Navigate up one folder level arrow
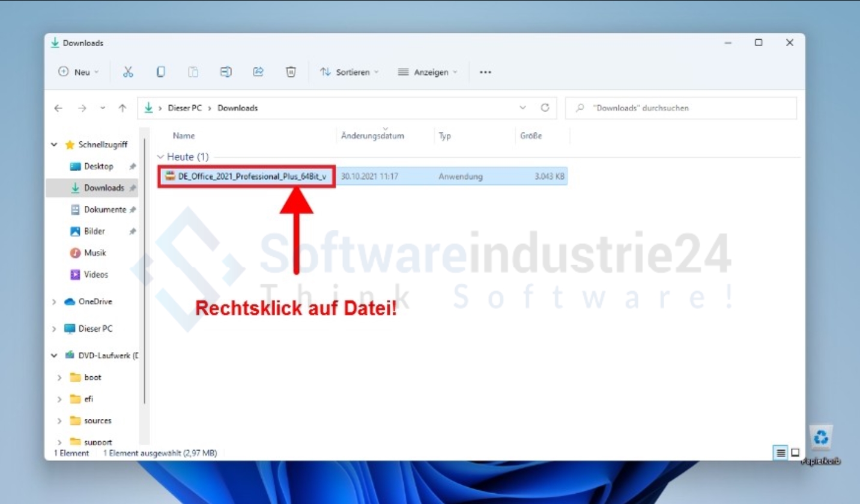Viewport: 860px width, 504px height. 123,108
